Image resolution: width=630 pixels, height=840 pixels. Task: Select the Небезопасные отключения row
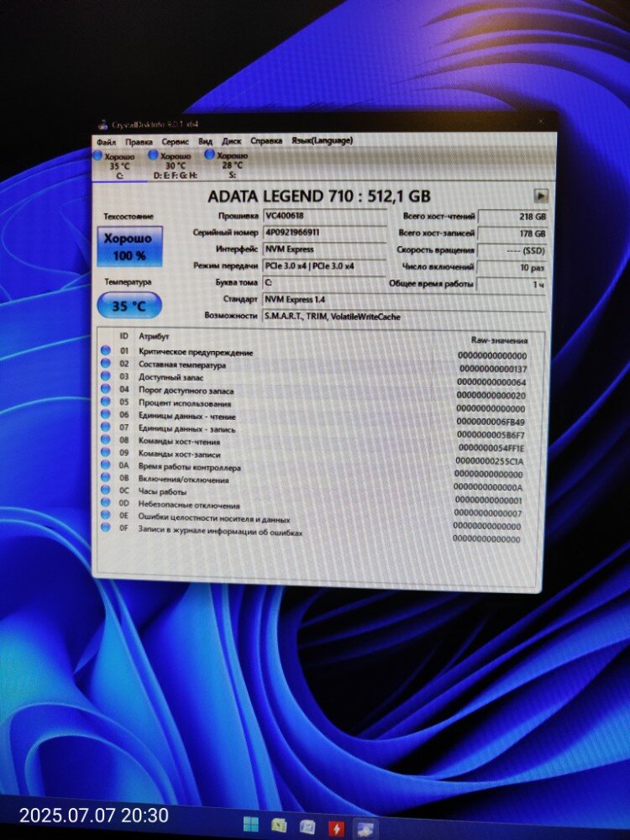[322, 507]
